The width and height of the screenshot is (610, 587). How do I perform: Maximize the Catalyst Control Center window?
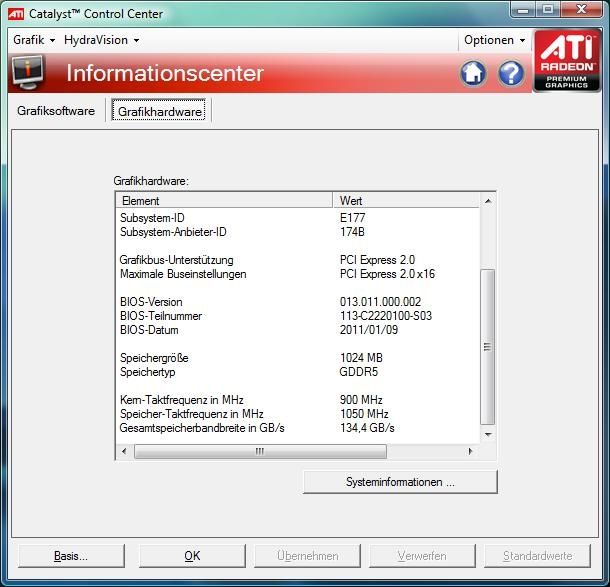pos(548,10)
